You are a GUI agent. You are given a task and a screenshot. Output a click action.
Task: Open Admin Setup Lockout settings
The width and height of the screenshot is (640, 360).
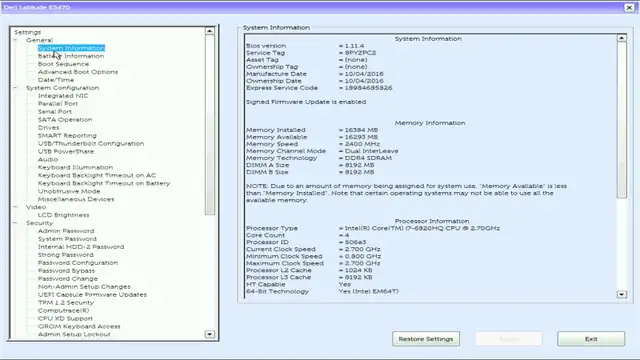pos(74,334)
